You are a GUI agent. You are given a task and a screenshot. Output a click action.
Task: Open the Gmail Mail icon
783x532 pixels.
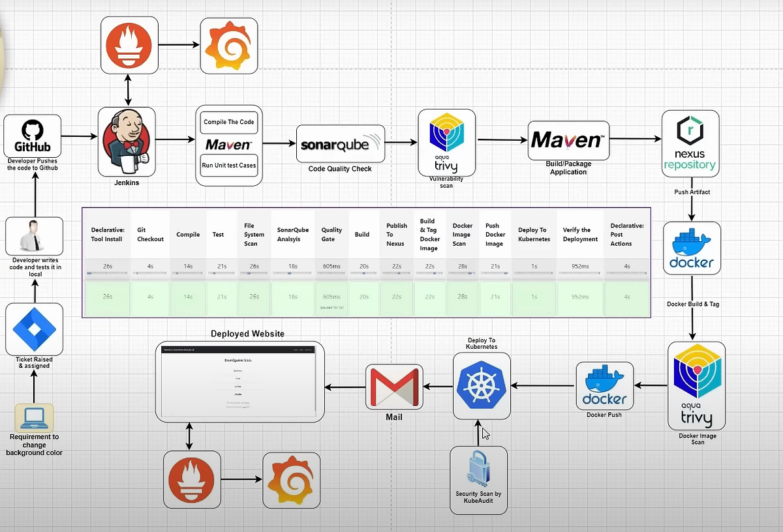(x=393, y=386)
